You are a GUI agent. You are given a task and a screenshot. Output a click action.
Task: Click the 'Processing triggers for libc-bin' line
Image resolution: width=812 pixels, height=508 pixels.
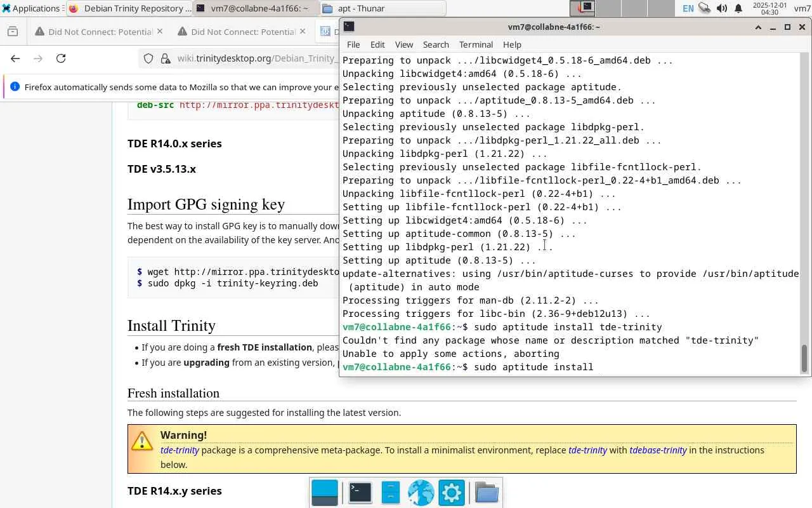pos(496,314)
